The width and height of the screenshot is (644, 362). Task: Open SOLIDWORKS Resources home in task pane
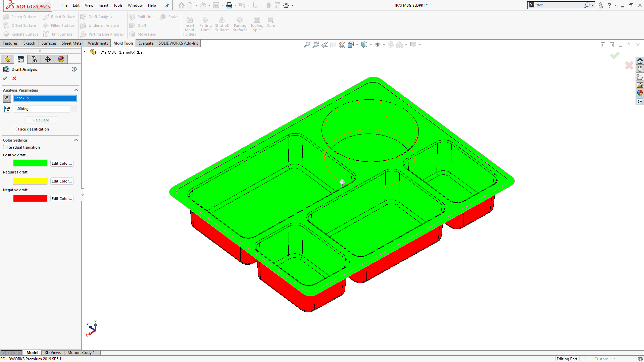point(640,61)
